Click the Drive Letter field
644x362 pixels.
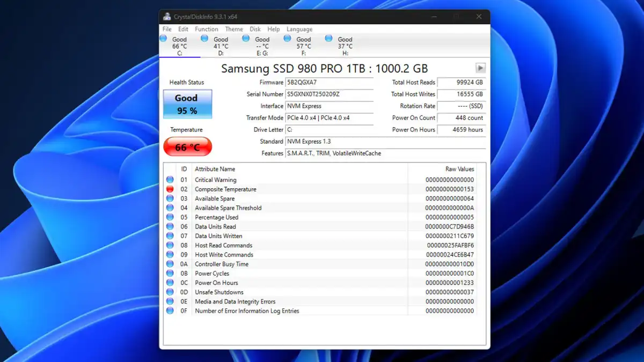tap(330, 130)
